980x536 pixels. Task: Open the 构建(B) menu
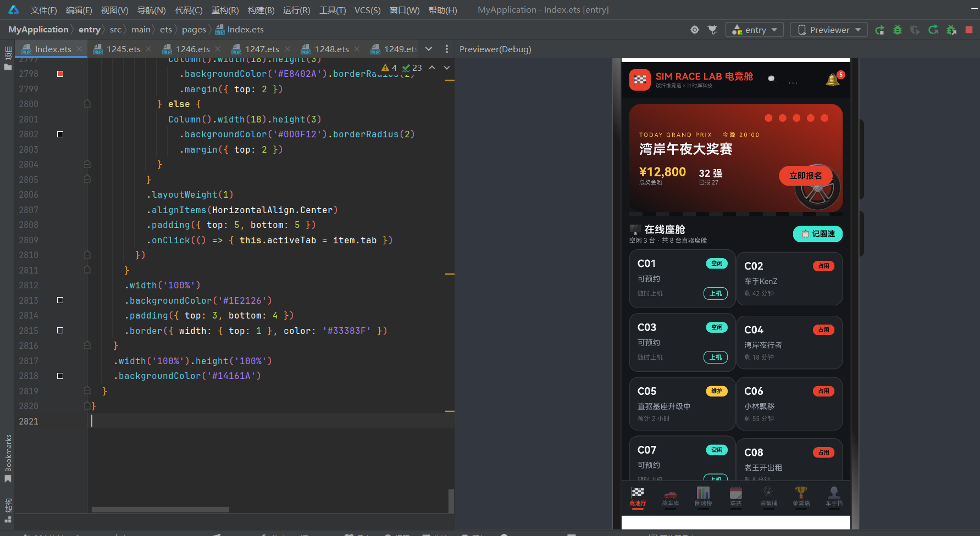pos(261,10)
